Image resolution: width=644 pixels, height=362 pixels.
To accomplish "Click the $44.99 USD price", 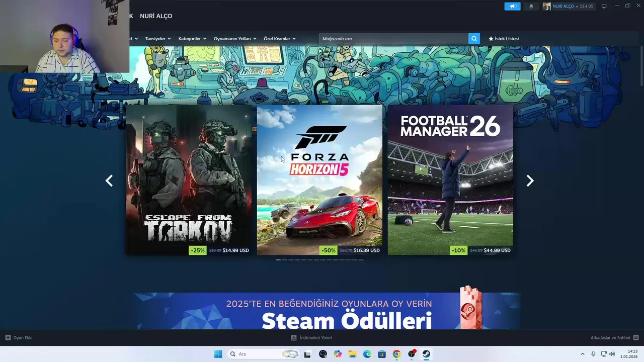I will click(x=497, y=250).
